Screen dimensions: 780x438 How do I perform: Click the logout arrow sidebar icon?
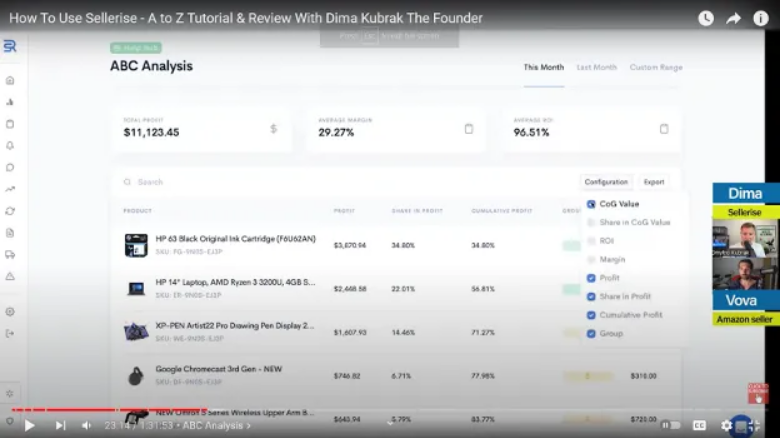[10, 333]
